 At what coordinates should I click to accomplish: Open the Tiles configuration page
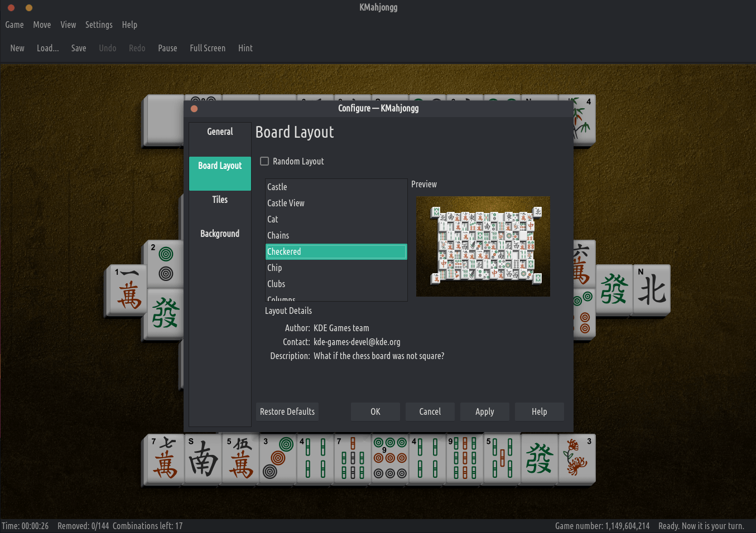(220, 200)
